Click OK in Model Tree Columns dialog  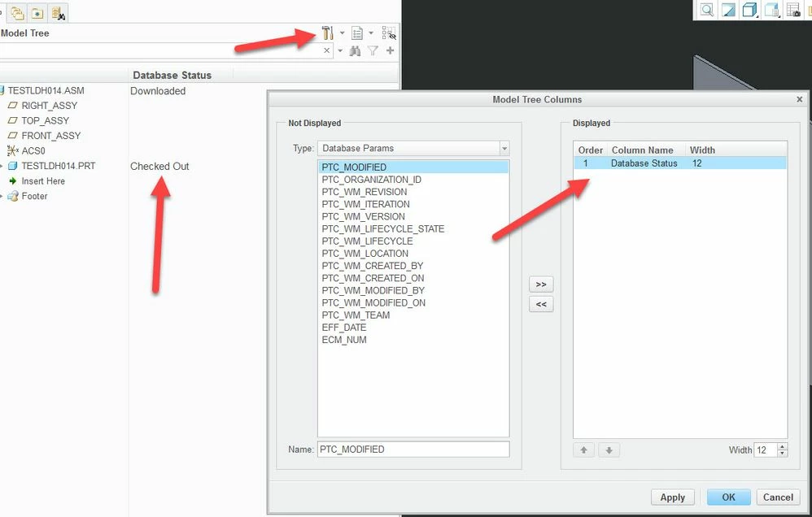coord(729,497)
